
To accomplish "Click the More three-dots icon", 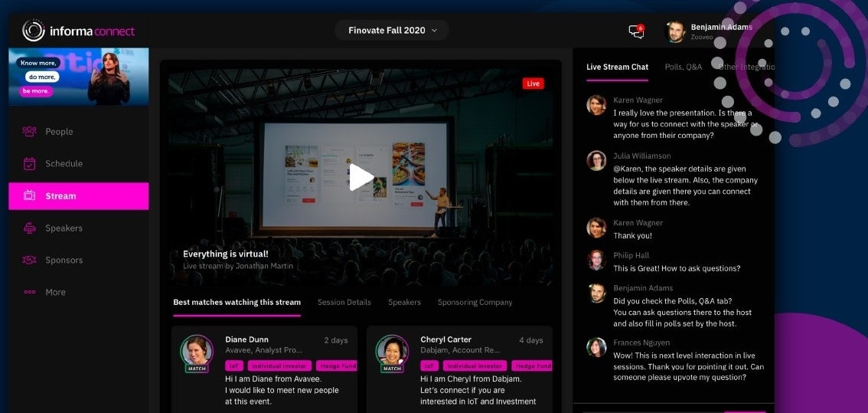I will (29, 292).
